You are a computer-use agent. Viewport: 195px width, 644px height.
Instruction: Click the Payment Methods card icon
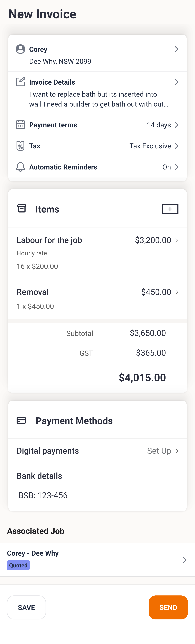pyautogui.click(x=21, y=420)
